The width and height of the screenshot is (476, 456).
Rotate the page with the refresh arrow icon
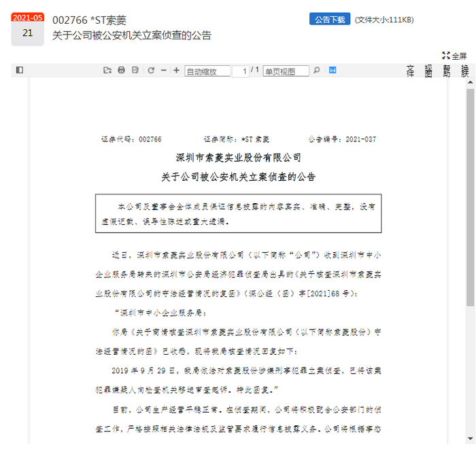151,71
